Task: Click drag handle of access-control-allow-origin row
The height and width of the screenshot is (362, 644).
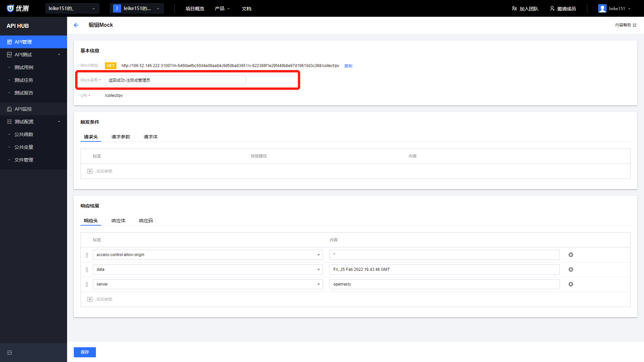Action: tap(87, 255)
